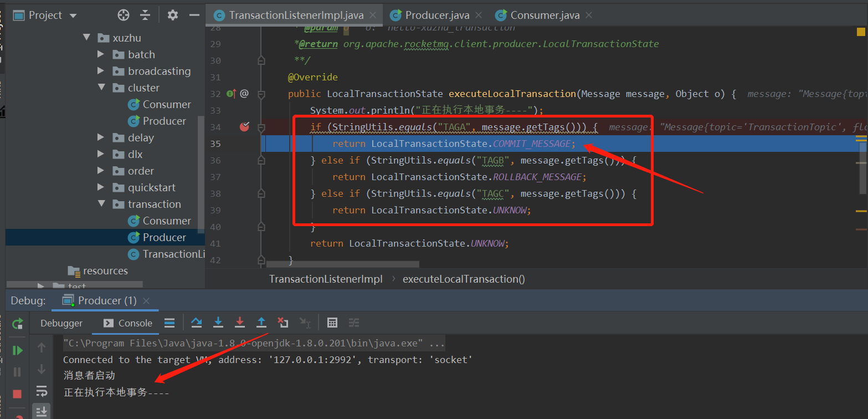Click the Drop Frame icon
The image size is (868, 419).
283,323
